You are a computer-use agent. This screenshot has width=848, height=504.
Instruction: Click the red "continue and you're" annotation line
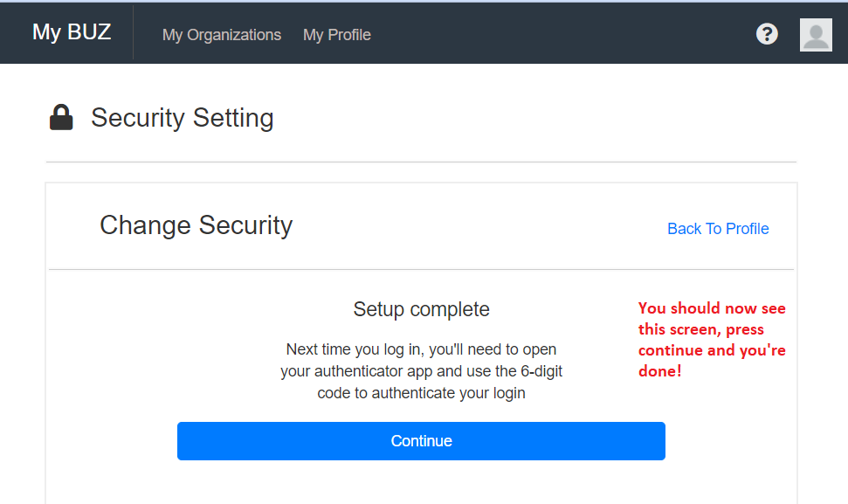tap(712, 350)
